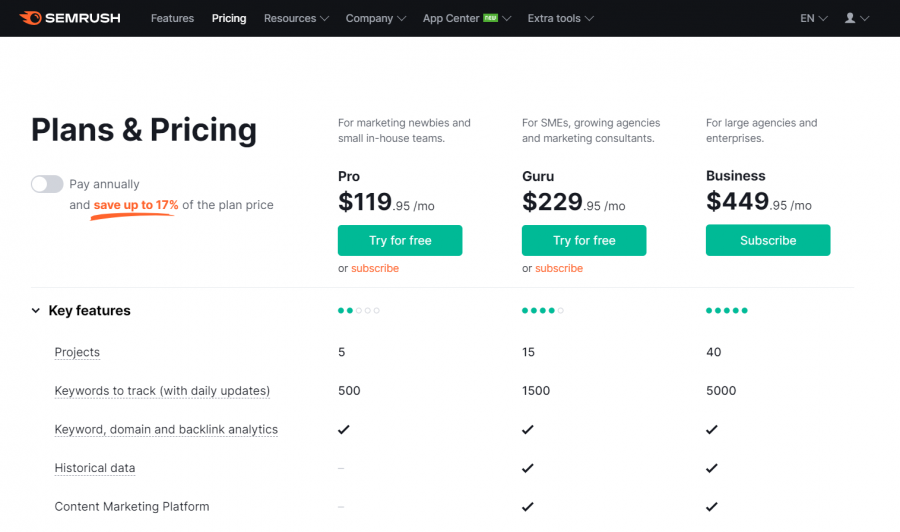Toggle the Pay annually switch

(x=47, y=184)
